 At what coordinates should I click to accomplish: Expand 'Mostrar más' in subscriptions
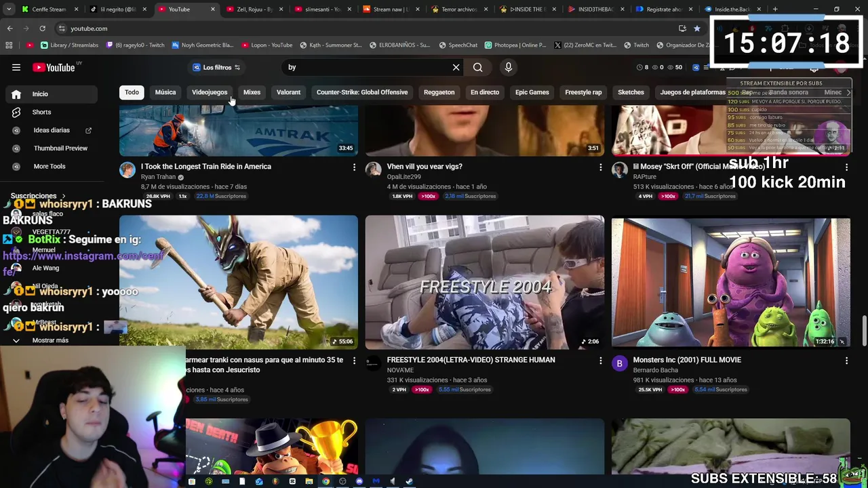click(x=50, y=340)
